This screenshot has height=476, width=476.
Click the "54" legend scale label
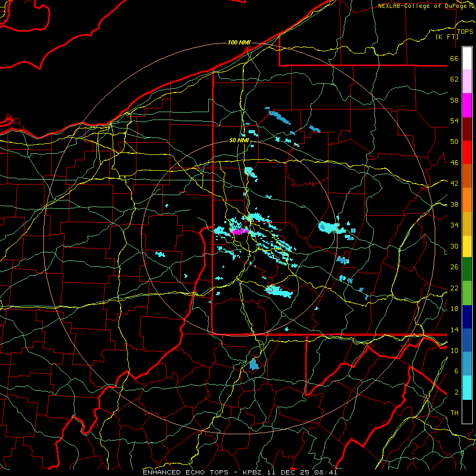pyautogui.click(x=454, y=121)
